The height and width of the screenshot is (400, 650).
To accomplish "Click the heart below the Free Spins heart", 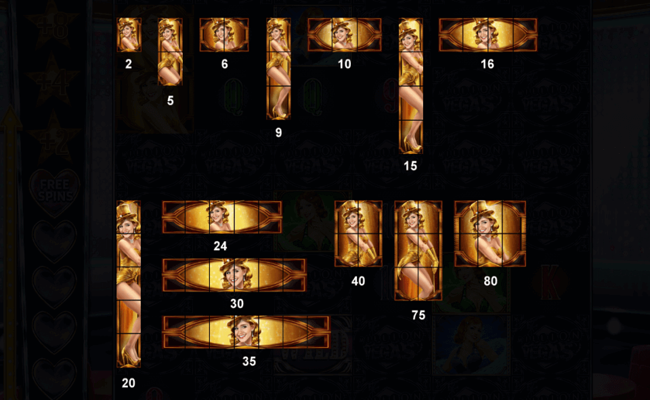I will pyautogui.click(x=54, y=240).
